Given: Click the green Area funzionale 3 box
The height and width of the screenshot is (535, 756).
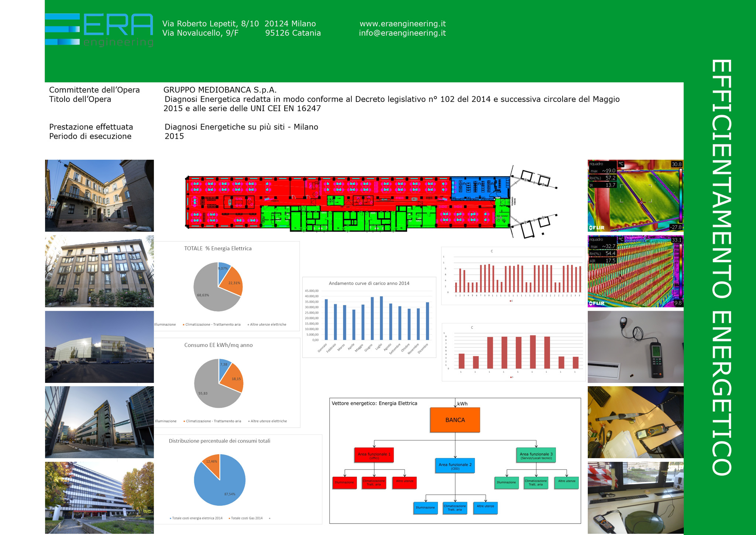Looking at the screenshot, I should [536, 455].
